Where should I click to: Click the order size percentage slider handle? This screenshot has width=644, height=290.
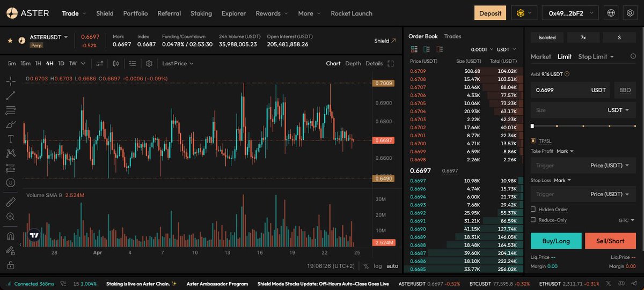point(532,126)
